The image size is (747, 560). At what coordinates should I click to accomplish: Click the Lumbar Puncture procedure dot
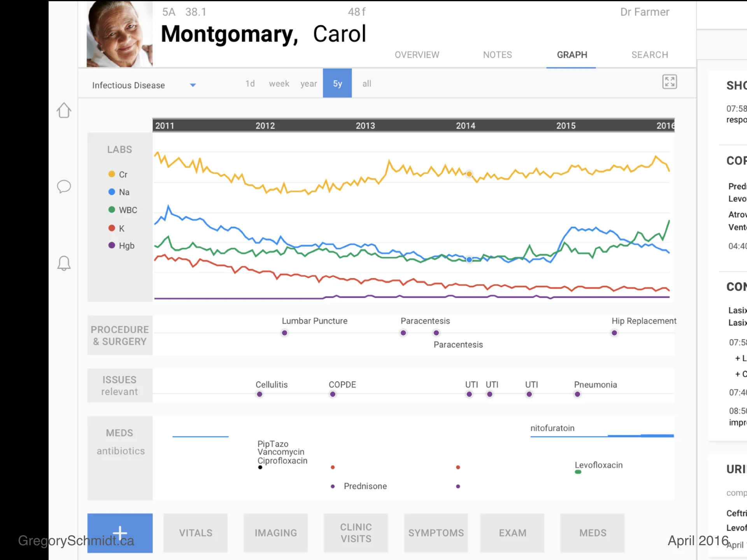pos(284,333)
